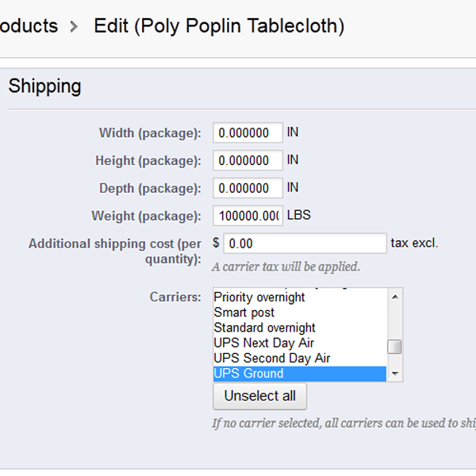Focus the Width (package) input field
476x476 pixels.
248,133
